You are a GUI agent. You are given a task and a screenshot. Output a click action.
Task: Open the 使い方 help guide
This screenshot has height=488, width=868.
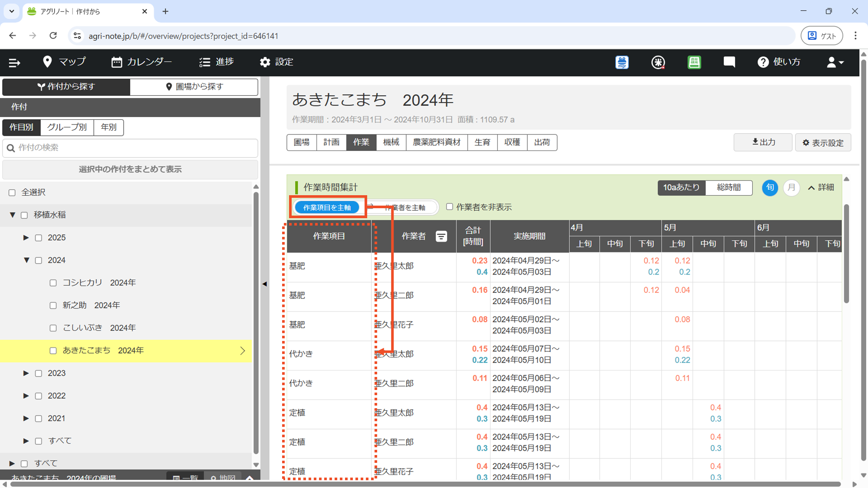(779, 62)
